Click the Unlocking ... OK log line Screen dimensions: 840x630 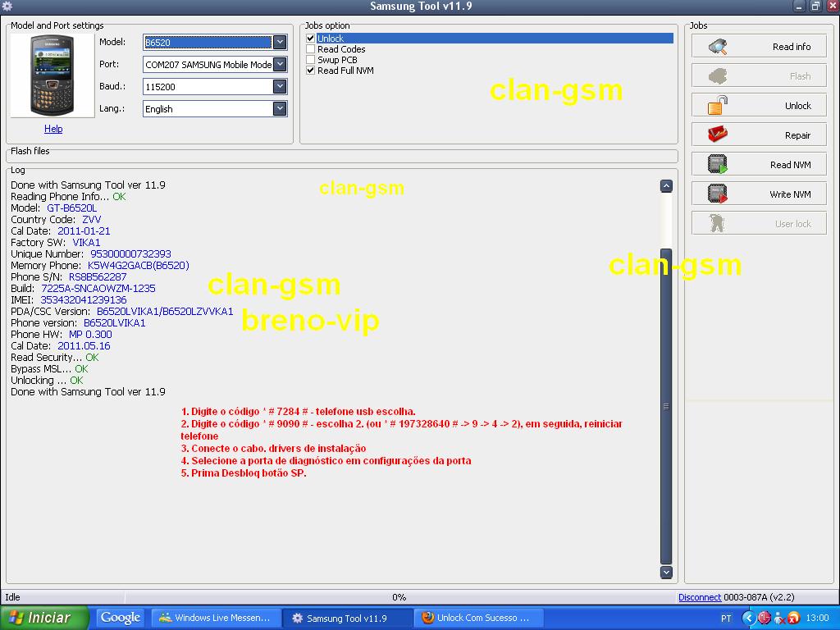point(47,381)
